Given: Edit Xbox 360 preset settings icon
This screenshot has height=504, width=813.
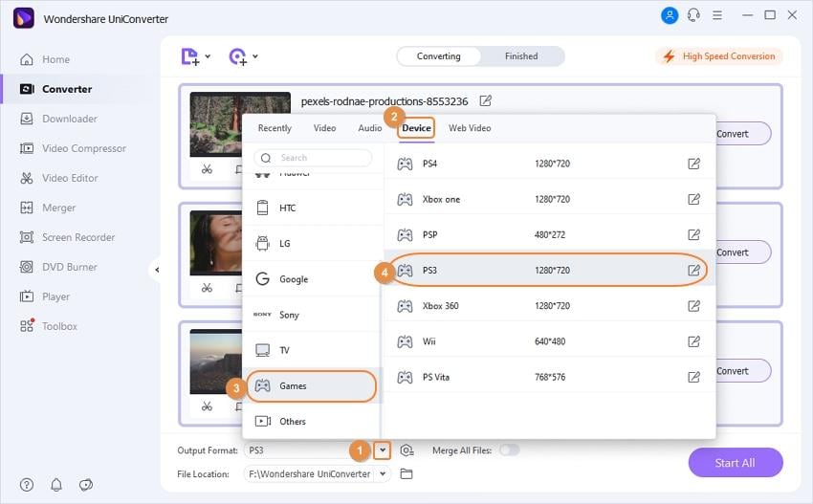Looking at the screenshot, I should click(693, 306).
